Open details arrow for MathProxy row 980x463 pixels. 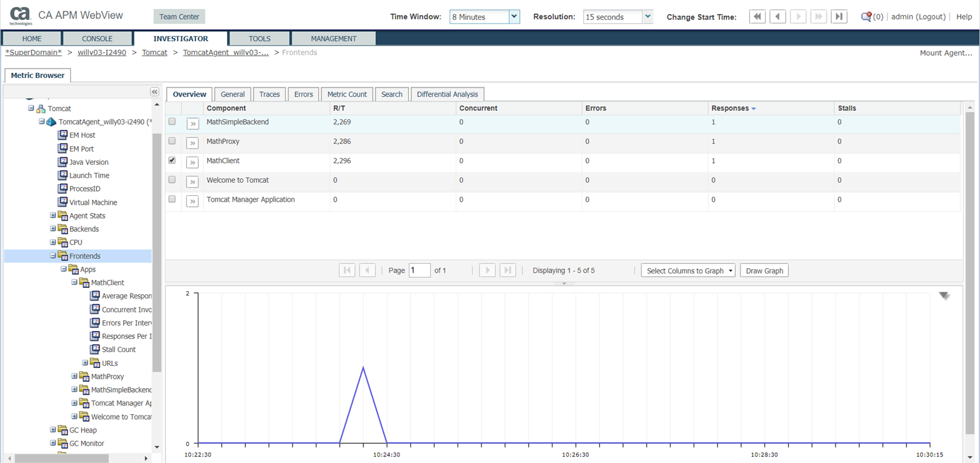193,143
